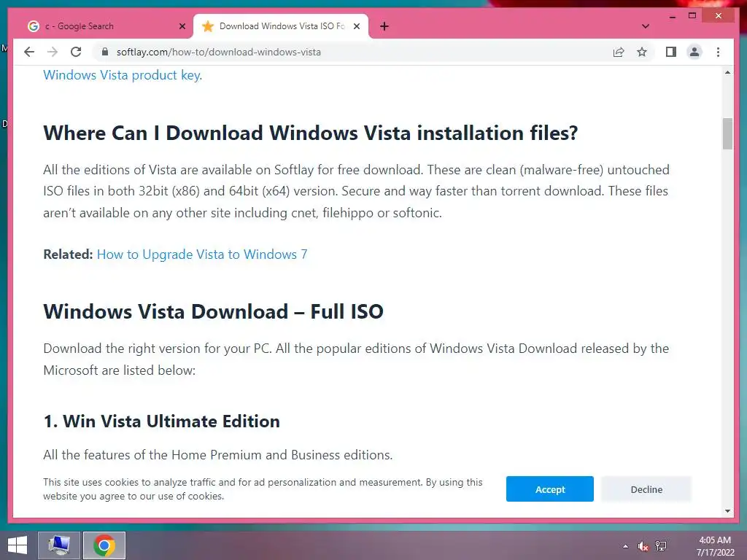
Task: Switch to the Google Search tab
Action: point(106,26)
